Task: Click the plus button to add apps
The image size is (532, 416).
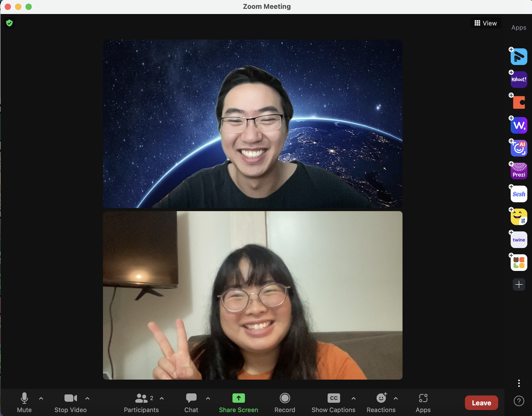Action: point(518,284)
